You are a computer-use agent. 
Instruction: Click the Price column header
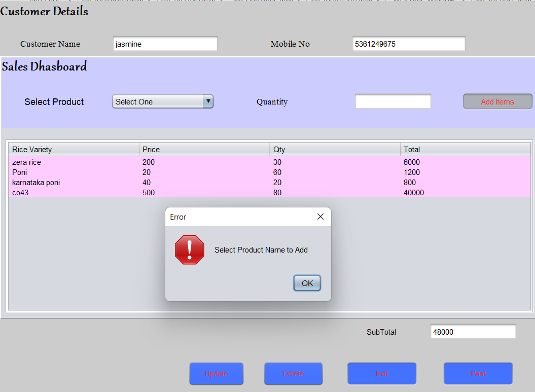point(203,150)
